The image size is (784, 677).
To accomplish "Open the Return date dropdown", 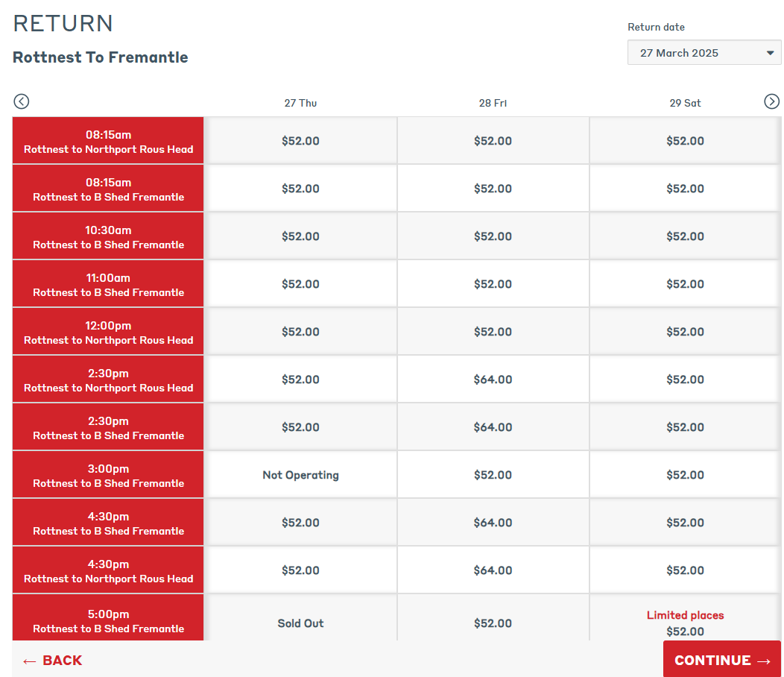I will pos(704,52).
